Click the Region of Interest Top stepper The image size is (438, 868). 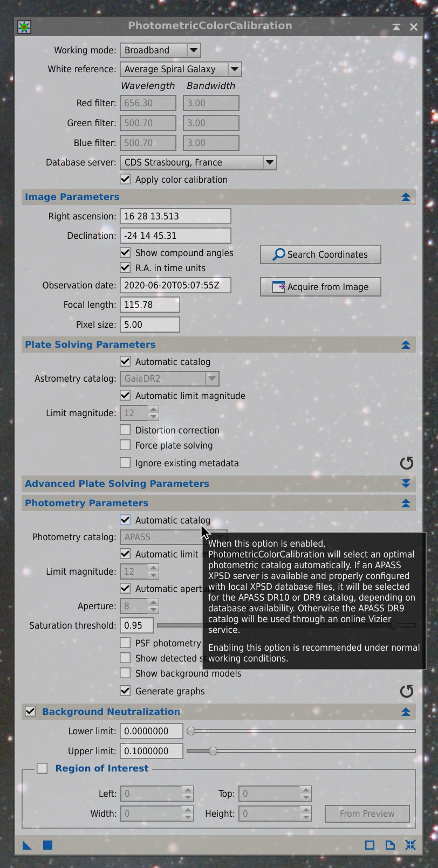tap(306, 794)
